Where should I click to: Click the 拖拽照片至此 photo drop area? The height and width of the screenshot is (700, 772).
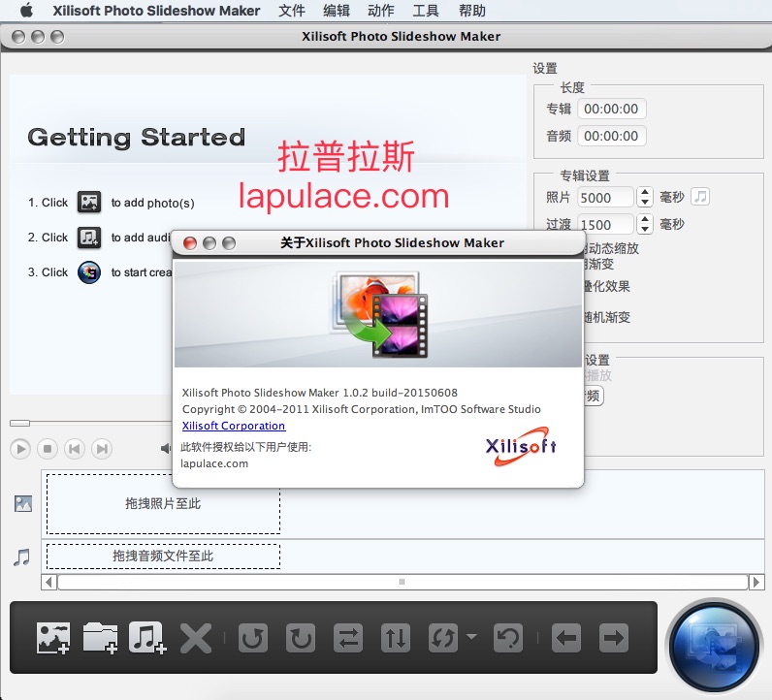164,503
